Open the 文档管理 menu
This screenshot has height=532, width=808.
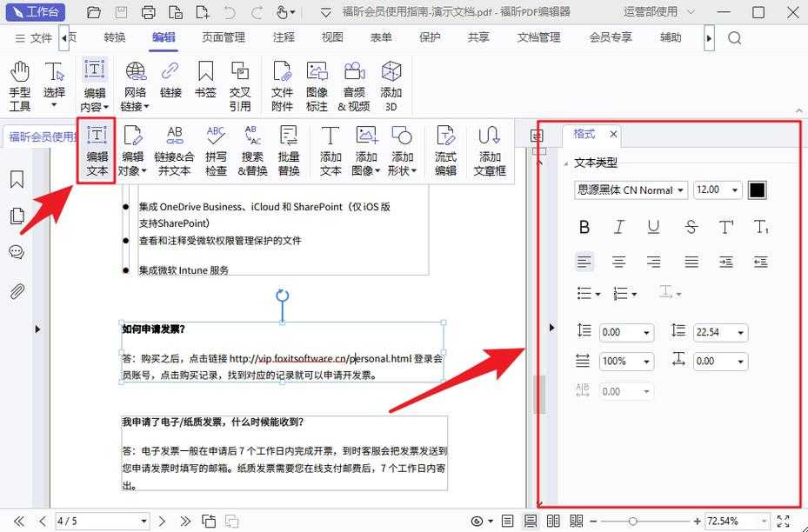pos(538,37)
